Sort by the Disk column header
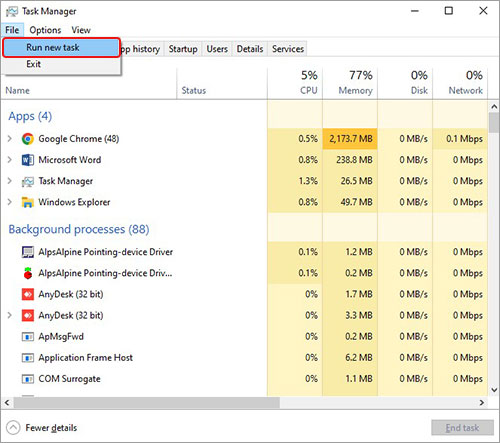Screen dimensions: 500x443 [x=405, y=84]
